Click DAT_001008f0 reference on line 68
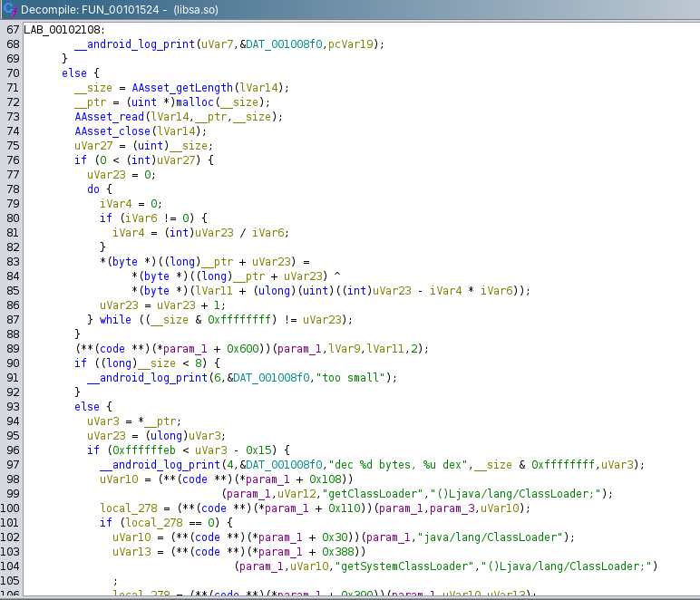The image size is (700, 600). pos(284,44)
